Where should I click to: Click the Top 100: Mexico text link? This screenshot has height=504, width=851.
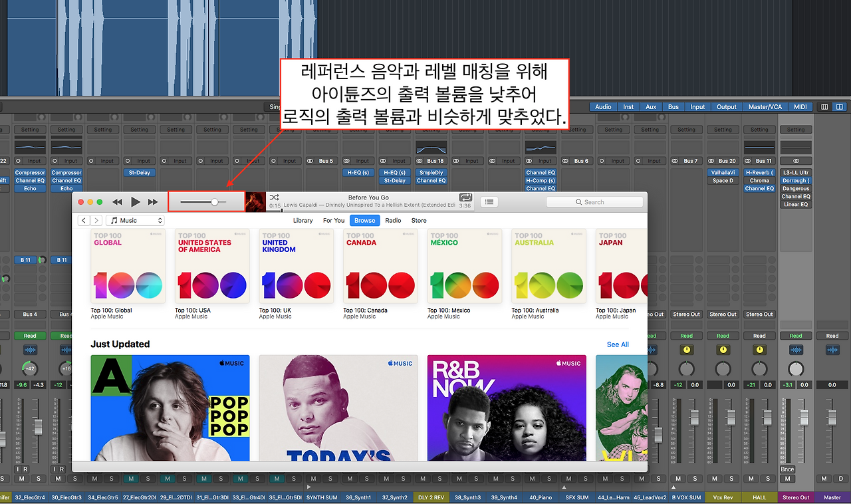coord(449,311)
